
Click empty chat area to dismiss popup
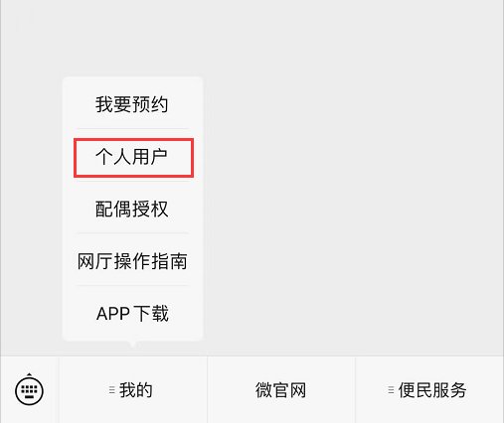point(351,179)
